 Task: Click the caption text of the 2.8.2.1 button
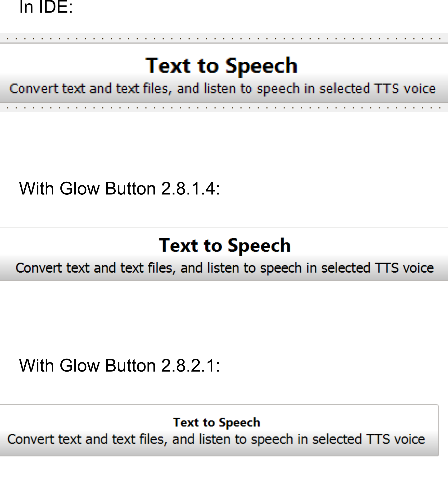[216, 440]
